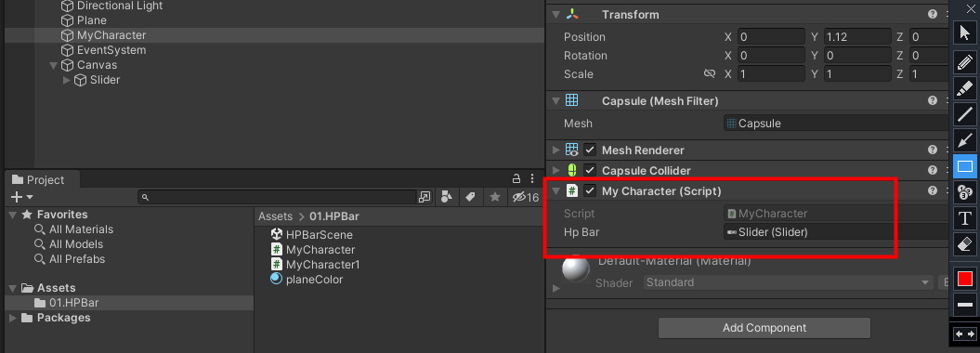Select All Prefabs saved search

[x=77, y=258]
